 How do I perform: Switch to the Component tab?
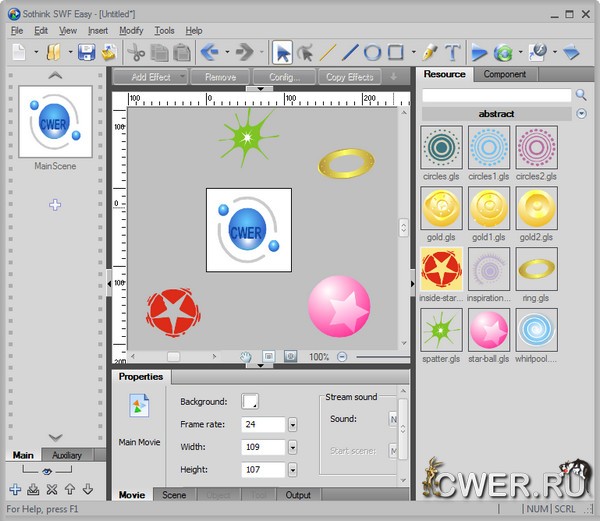(505, 74)
